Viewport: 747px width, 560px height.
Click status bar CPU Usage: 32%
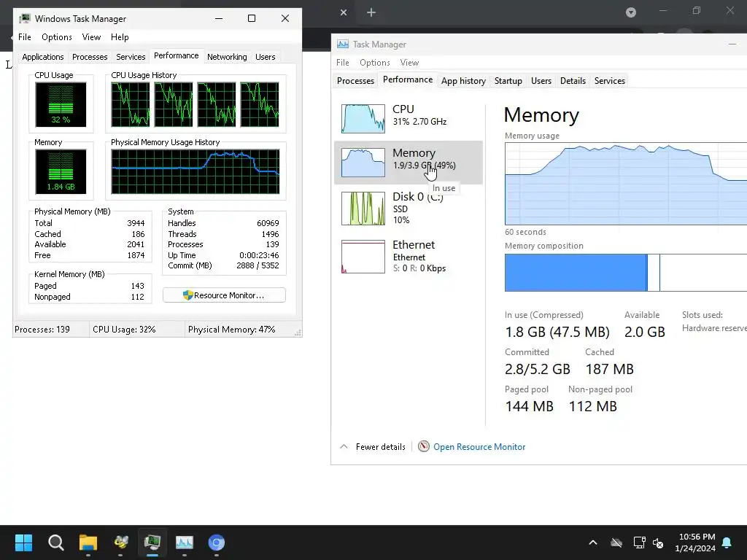click(124, 330)
